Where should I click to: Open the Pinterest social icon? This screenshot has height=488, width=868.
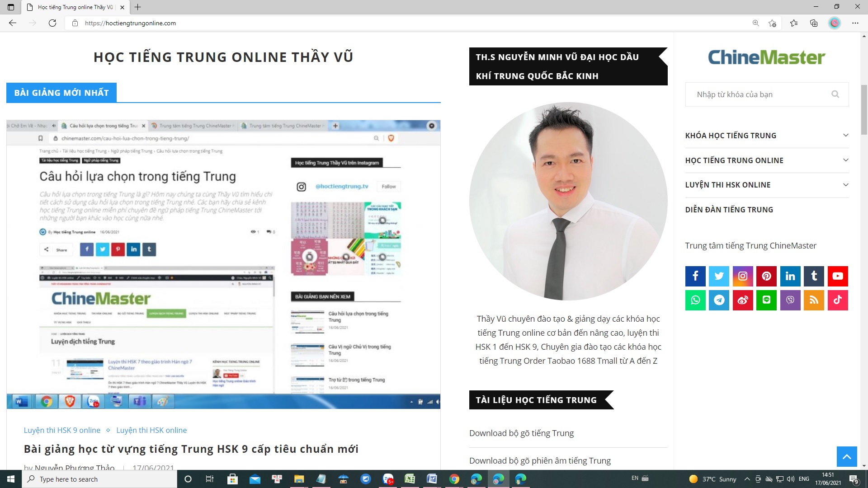766,276
